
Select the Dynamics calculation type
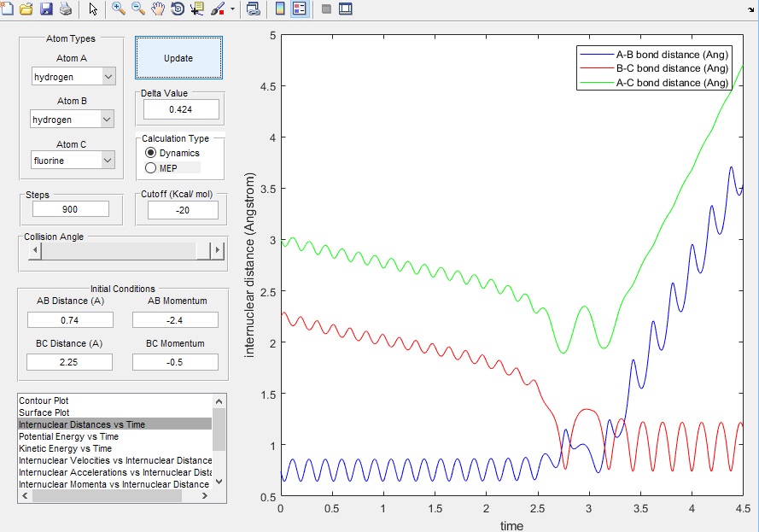(x=151, y=153)
